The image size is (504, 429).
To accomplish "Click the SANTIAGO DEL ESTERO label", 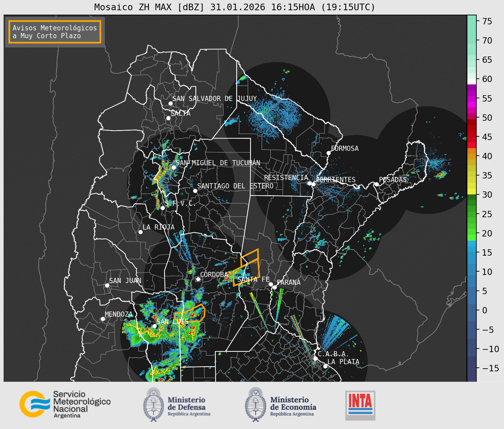I will click(235, 186).
